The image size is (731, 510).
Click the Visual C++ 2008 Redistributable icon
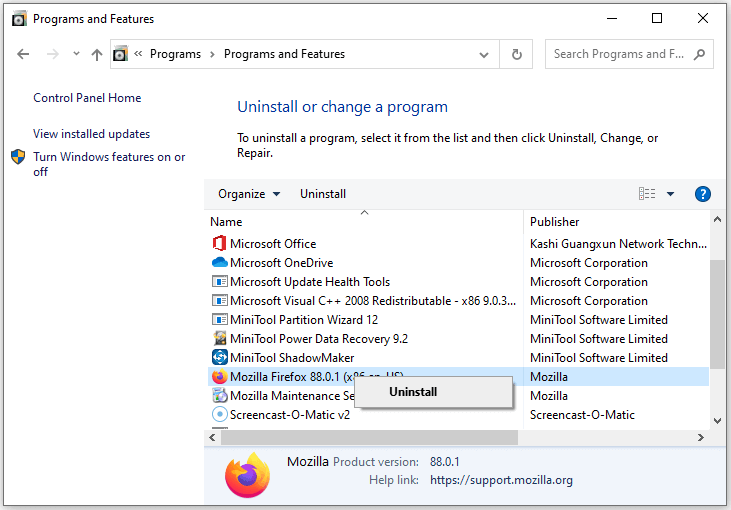coord(219,301)
